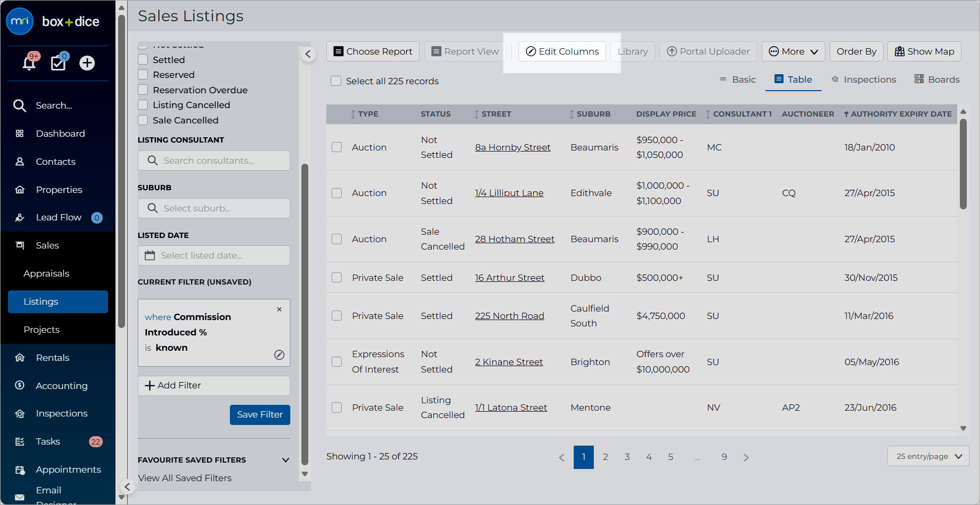Select the 28 Hotham Street row checkbox
Viewport: 980px width, 505px height.
(x=337, y=239)
